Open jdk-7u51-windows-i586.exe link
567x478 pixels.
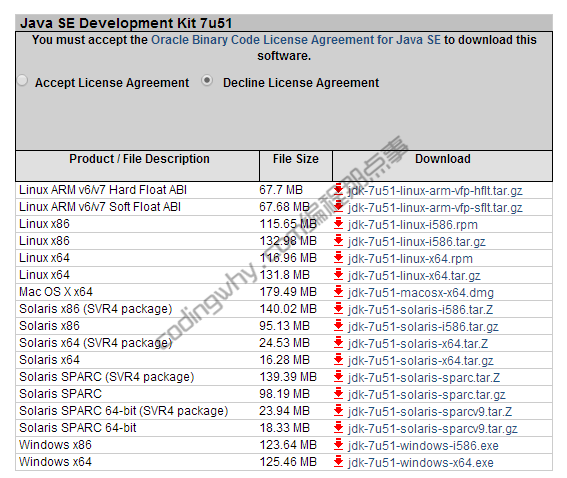pos(423,445)
